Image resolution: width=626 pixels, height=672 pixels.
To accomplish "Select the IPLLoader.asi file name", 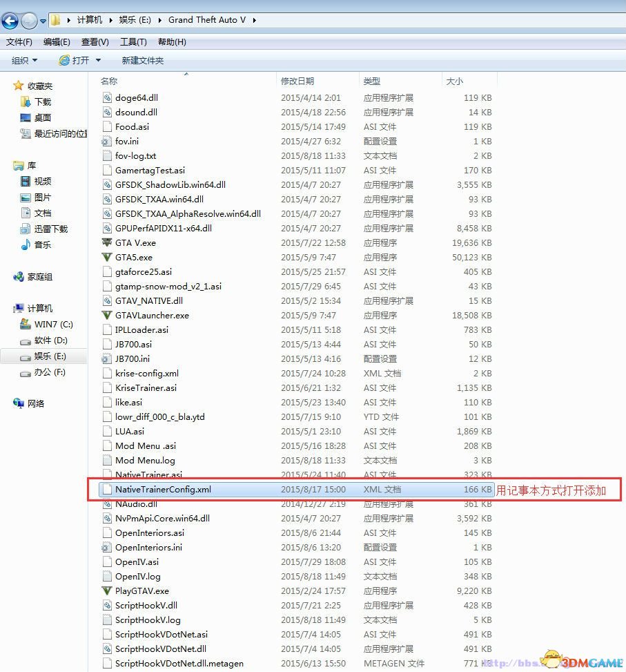I will coord(141,329).
